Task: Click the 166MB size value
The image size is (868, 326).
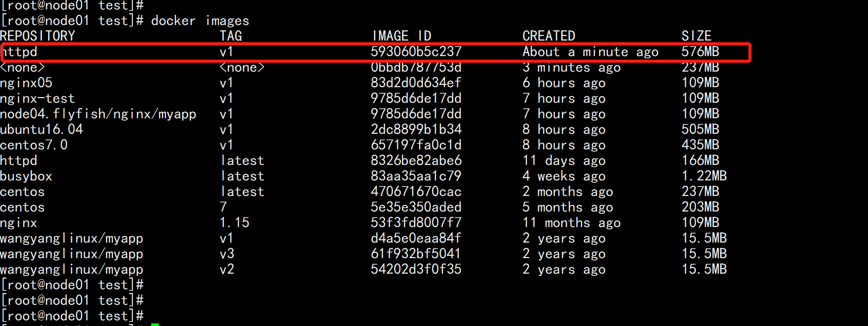Action: click(700, 160)
